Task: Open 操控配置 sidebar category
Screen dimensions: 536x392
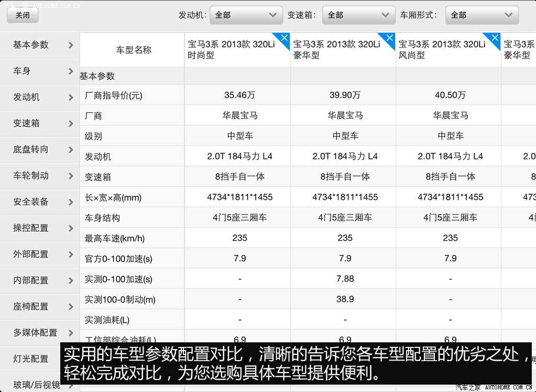Action: click(x=39, y=228)
